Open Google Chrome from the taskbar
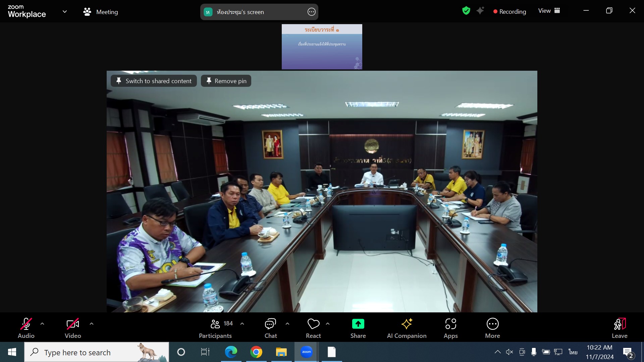Screen dimensions: 644x362 pos(256,352)
